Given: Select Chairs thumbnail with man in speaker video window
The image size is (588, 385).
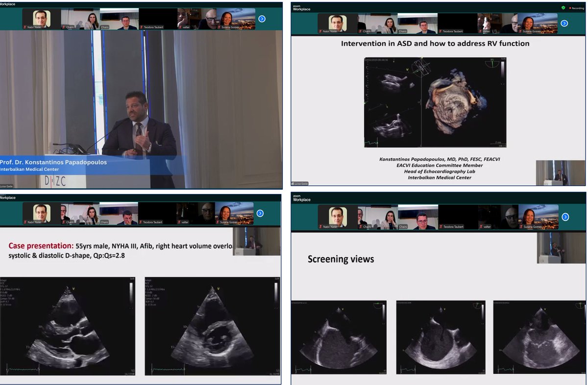Looking at the screenshot, I should point(119,19).
